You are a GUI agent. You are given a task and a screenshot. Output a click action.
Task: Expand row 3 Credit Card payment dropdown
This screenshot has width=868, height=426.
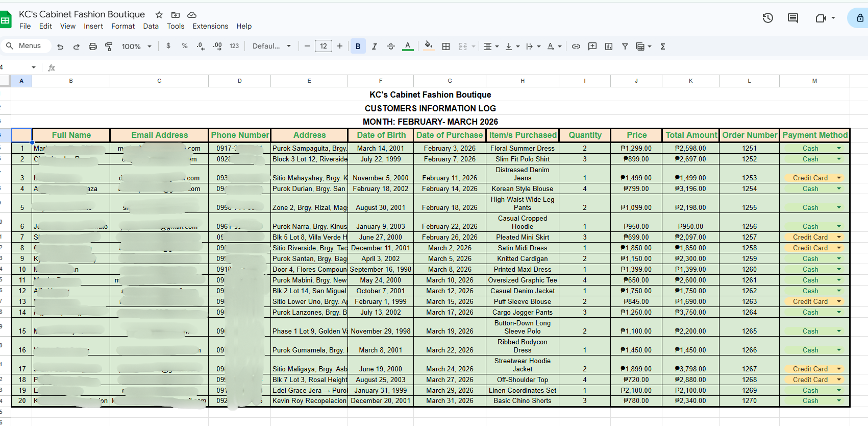click(839, 178)
